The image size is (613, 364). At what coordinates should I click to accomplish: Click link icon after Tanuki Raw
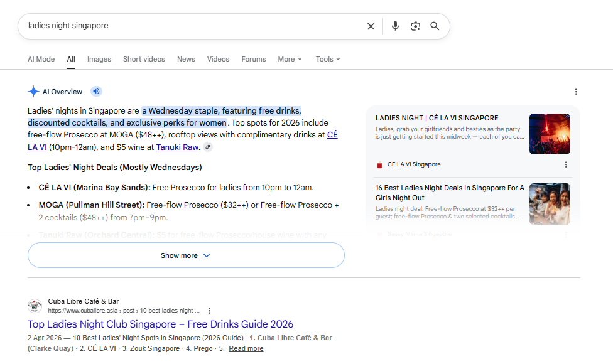click(x=208, y=147)
